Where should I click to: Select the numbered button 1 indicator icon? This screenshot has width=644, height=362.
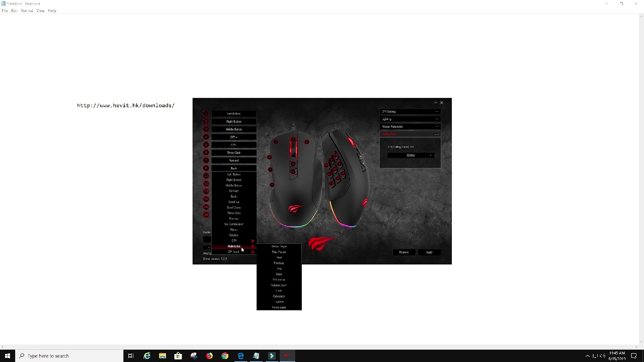pos(206,114)
